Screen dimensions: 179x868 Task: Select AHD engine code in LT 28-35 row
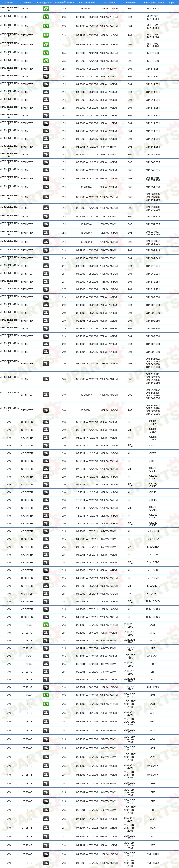153,633
